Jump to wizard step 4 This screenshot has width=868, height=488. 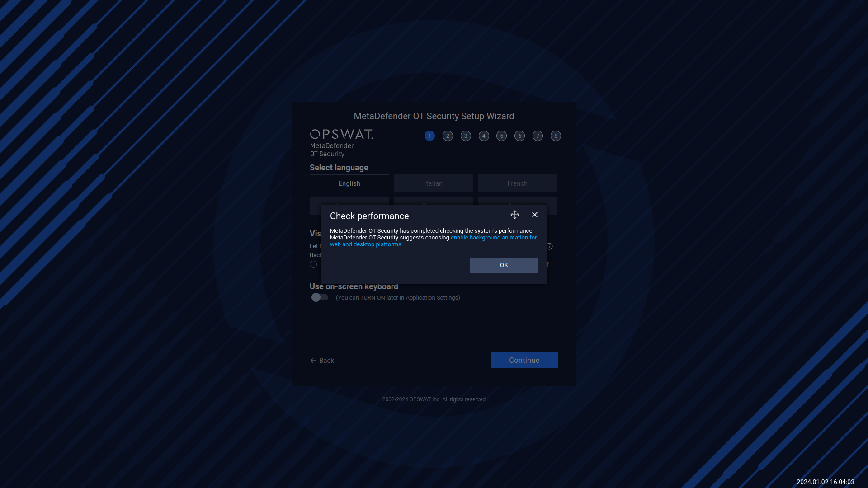(484, 136)
